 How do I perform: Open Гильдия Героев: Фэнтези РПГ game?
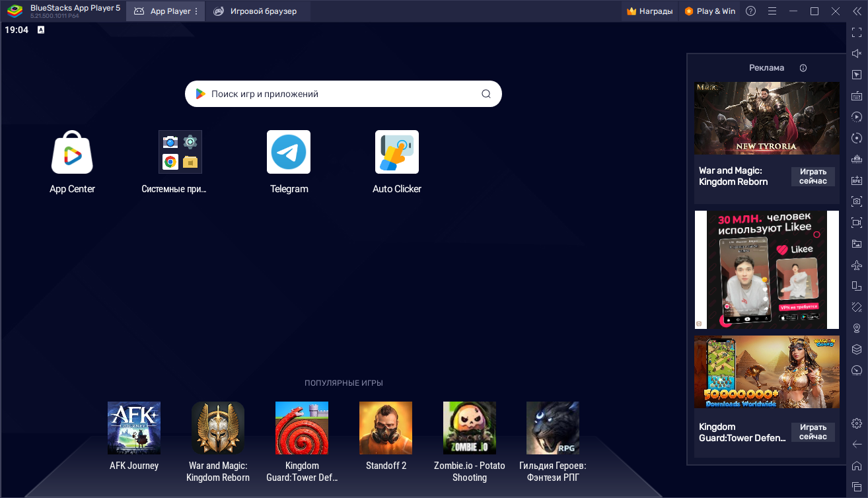pyautogui.click(x=553, y=428)
